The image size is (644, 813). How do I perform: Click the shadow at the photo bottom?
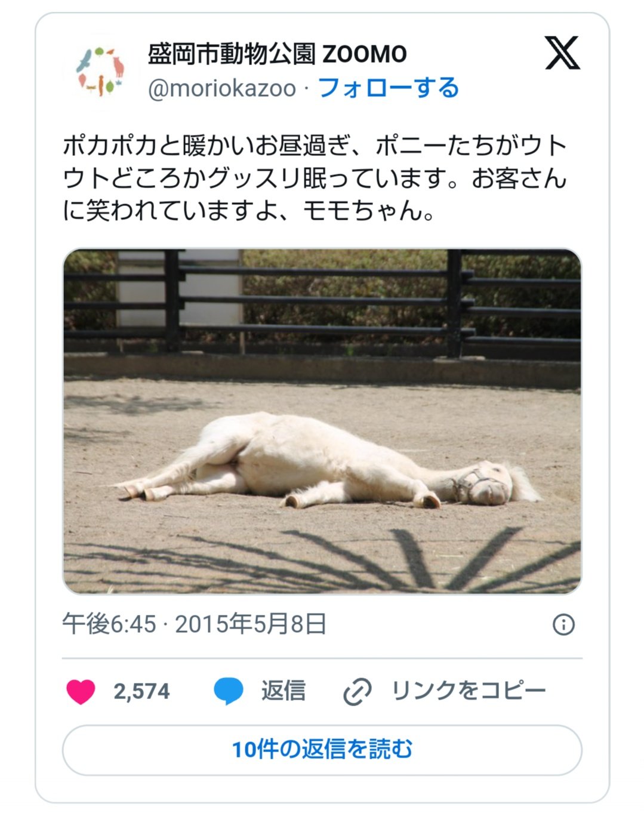point(322,561)
